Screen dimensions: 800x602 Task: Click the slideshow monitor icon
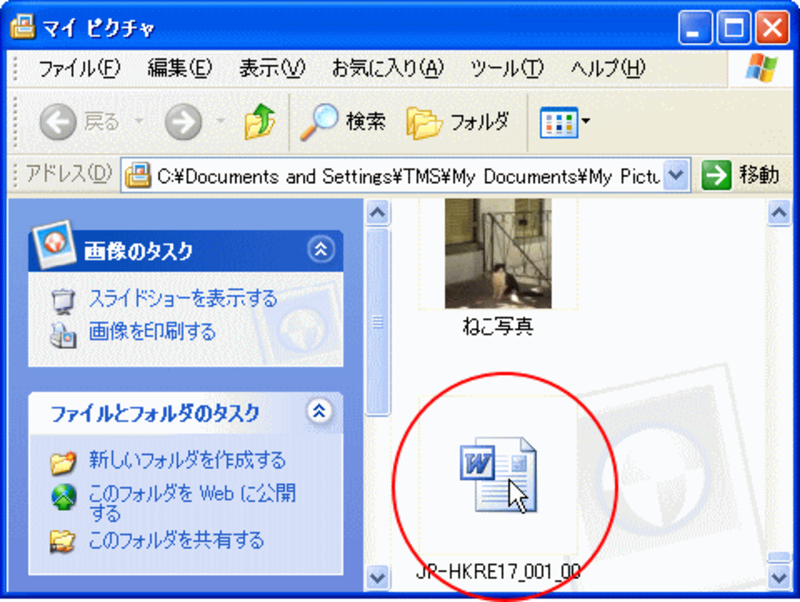[x=63, y=300]
